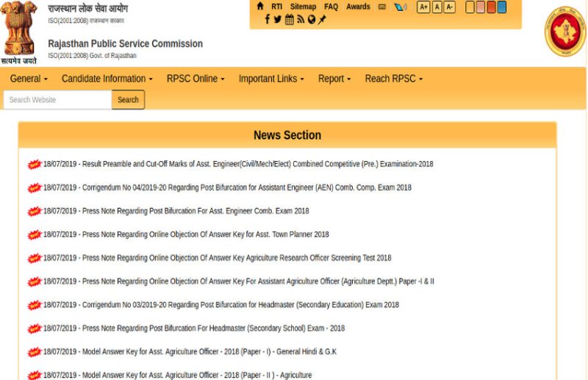Image resolution: width=588 pixels, height=380 pixels.
Task: Click new badge beside Result Preamble news
Action: 34,165
